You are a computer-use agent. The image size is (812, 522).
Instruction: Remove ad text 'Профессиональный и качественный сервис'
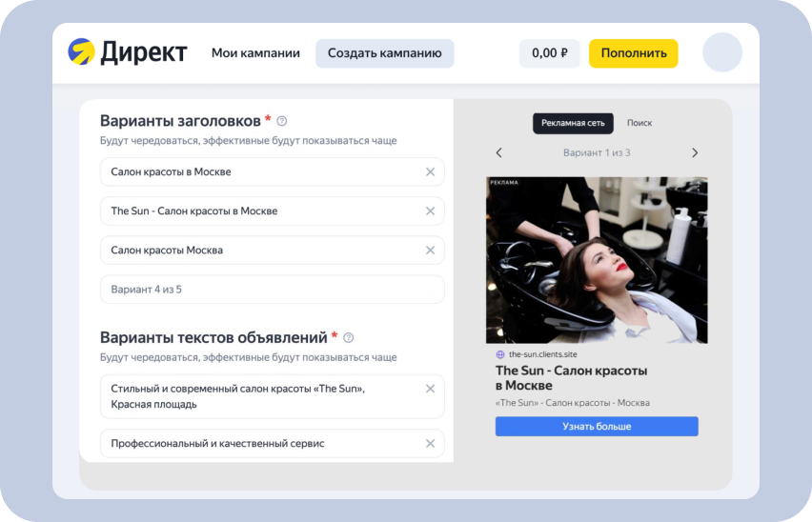tap(431, 443)
